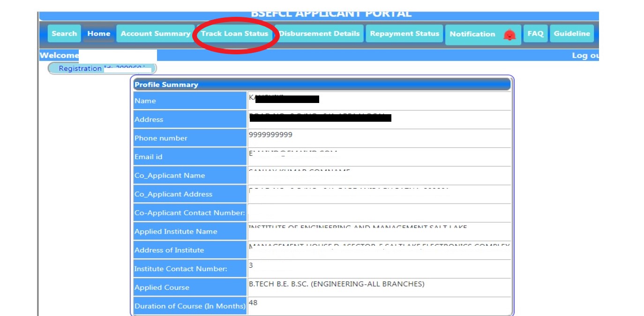The width and height of the screenshot is (644, 316).
Task: Open the Disbursement Details tab
Action: pyautogui.click(x=319, y=34)
